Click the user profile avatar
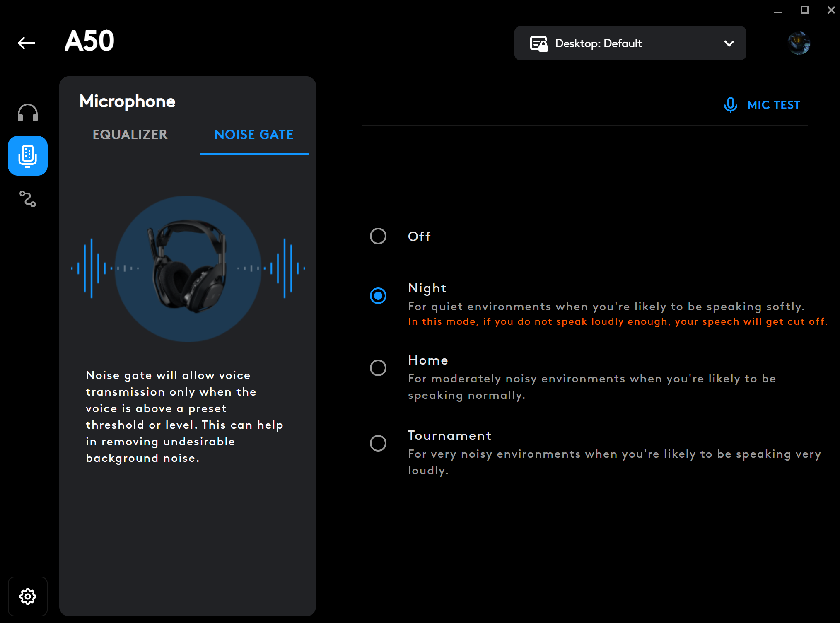 point(799,43)
